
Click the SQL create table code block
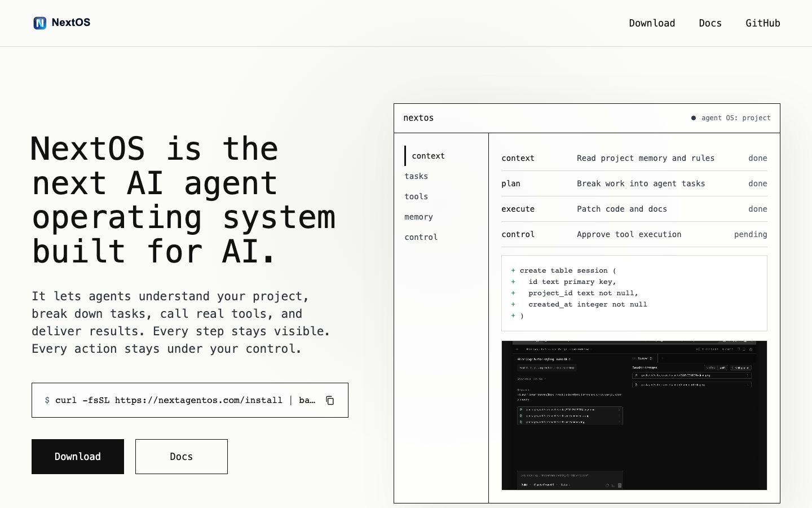[x=634, y=293]
